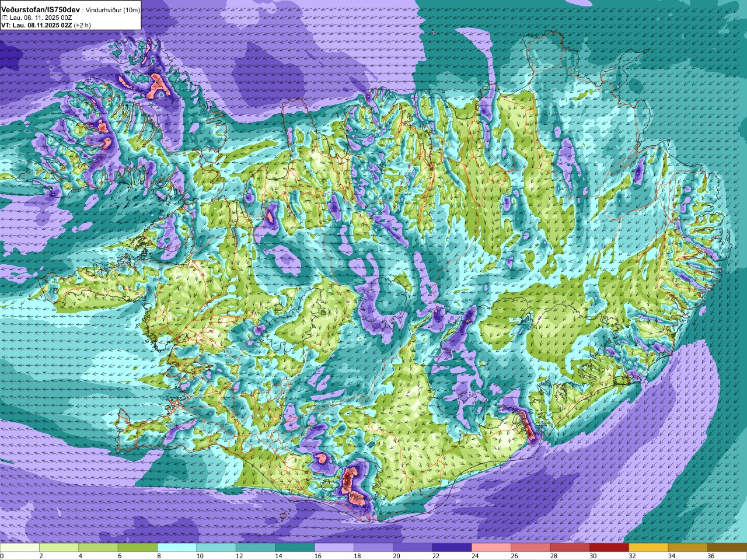747x560 pixels.
Task: Click the brown swatch above 36
Action: click(x=727, y=548)
